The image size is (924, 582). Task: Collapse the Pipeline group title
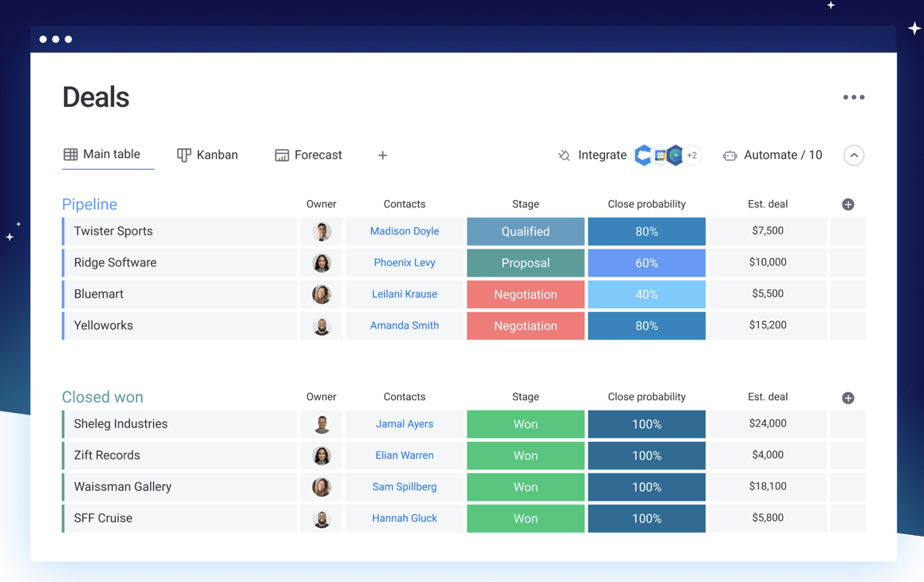click(x=89, y=204)
